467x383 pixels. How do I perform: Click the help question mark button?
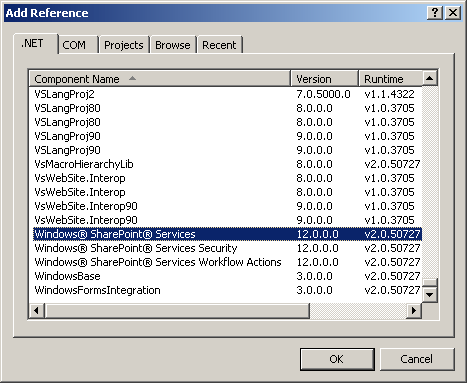tap(435, 13)
